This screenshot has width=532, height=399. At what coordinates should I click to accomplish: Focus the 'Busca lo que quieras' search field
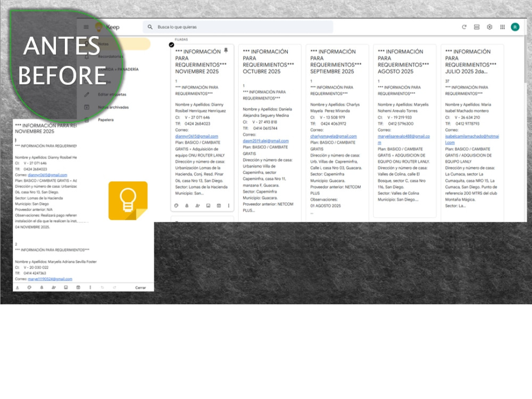[x=237, y=27]
